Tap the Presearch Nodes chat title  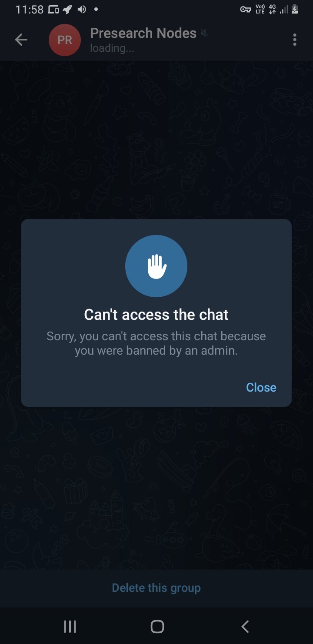pyautogui.click(x=143, y=33)
